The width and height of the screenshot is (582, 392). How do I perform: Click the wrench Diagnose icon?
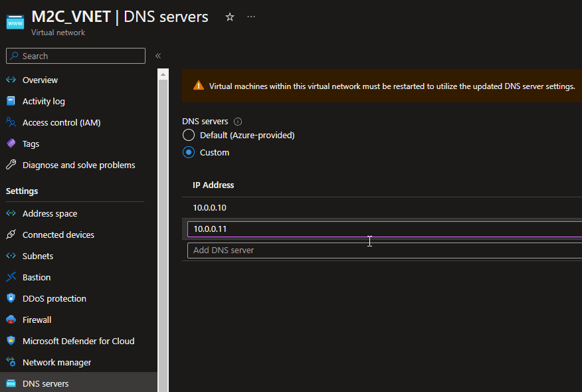click(x=11, y=165)
